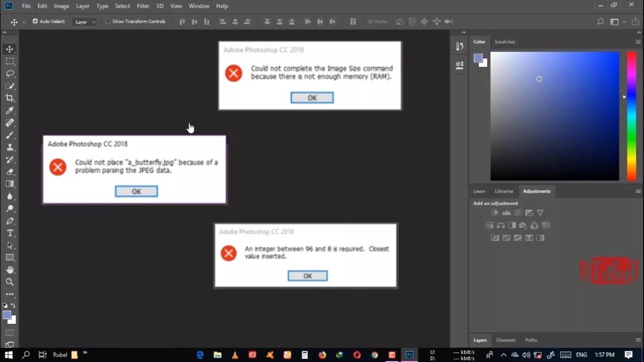Select the Eraser tool

click(10, 172)
